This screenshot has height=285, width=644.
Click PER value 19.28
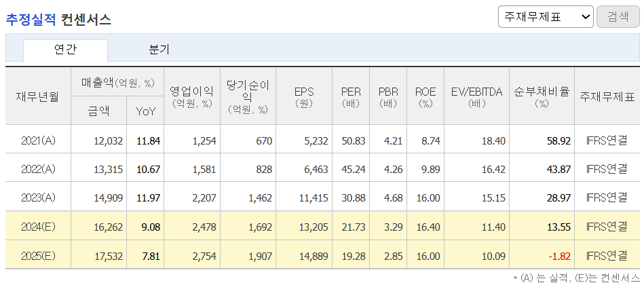(354, 256)
